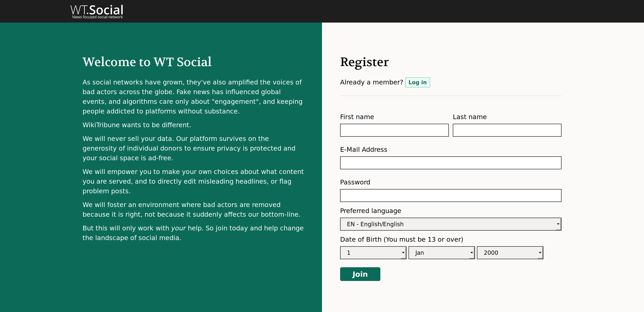Click the 'News focused social network' tagline
The width and height of the screenshot is (644, 312).
pyautogui.click(x=97, y=17)
